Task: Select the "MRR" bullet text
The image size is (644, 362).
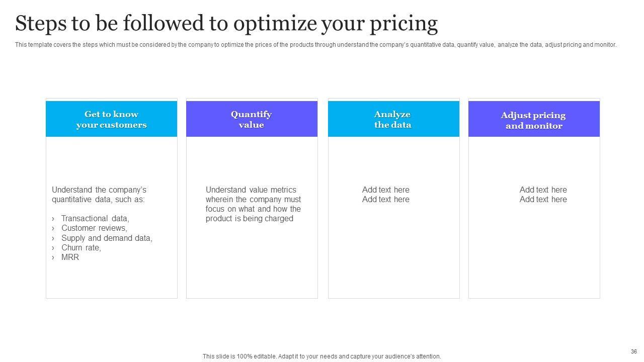Action: pyautogui.click(x=70, y=257)
